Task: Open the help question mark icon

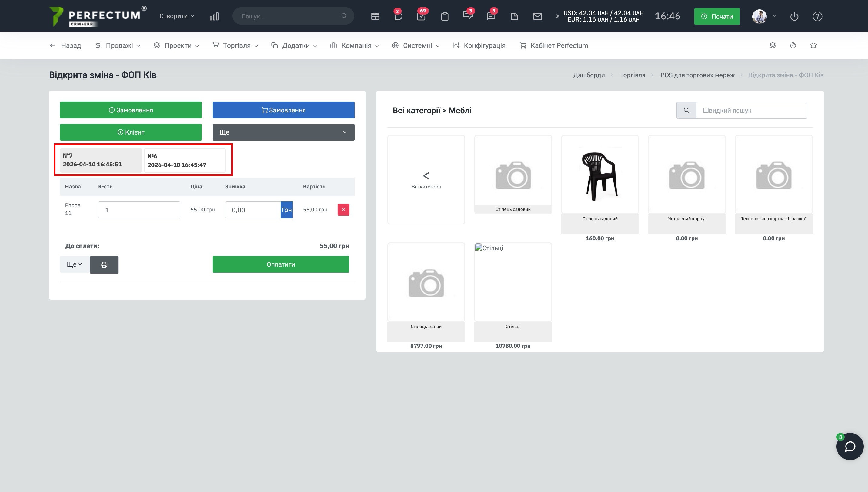Action: pos(817,16)
